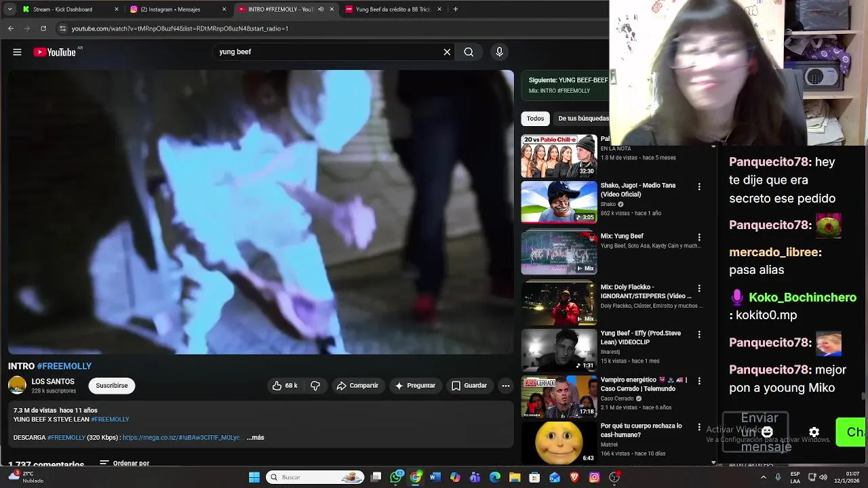Close the Instagram Mensajes tab
The width and height of the screenshot is (868, 488).
(224, 9)
